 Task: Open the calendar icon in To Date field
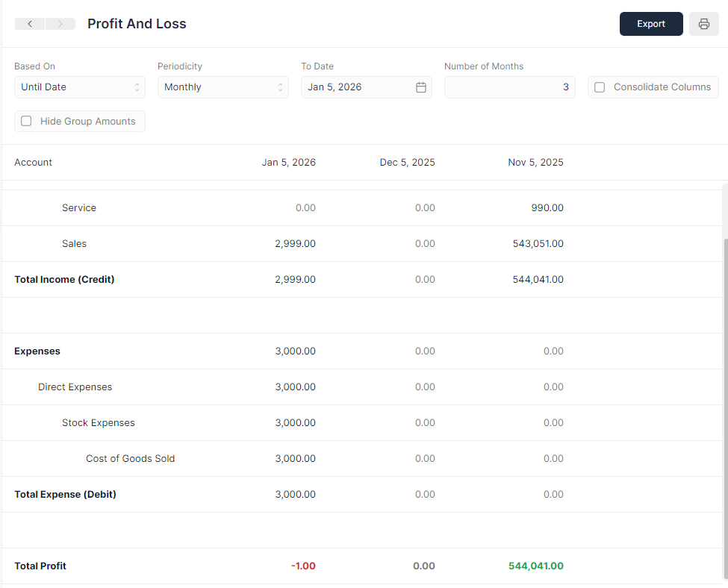click(421, 87)
